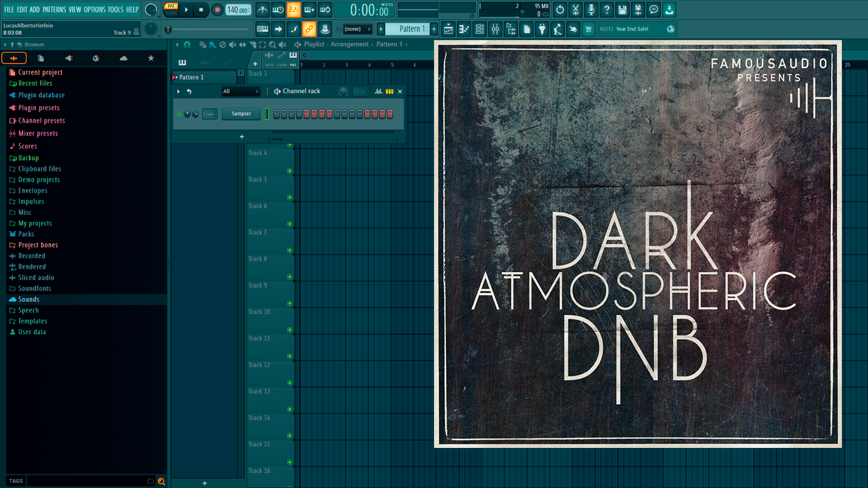The image size is (868, 488).
Task: Open the Piano roll view icon
Action: coord(464,29)
